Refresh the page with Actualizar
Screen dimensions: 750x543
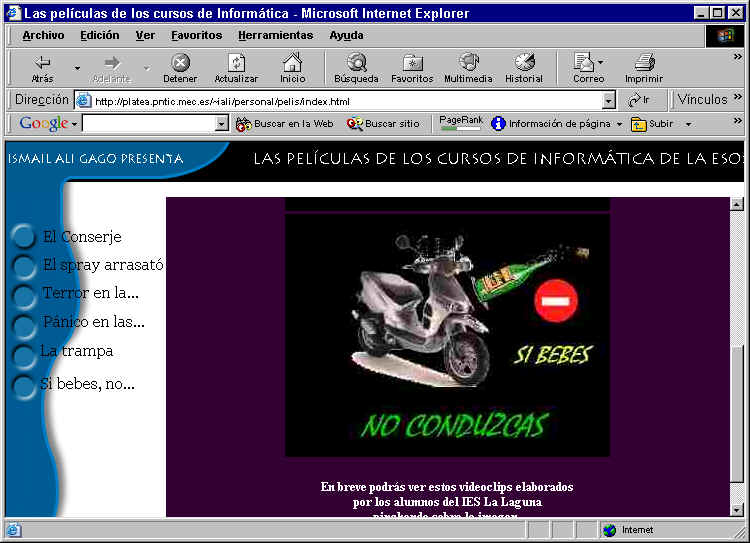tap(236, 68)
